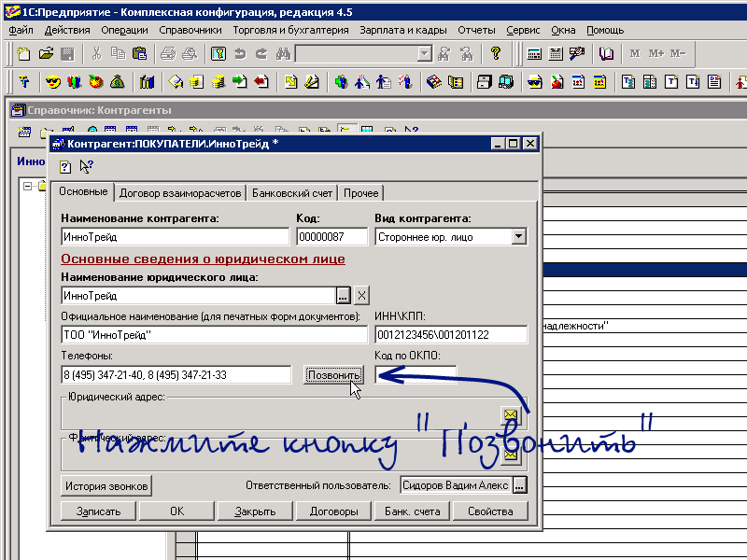747x560 pixels.
Task: Click the ИНН\КПП input field
Action: click(451, 335)
